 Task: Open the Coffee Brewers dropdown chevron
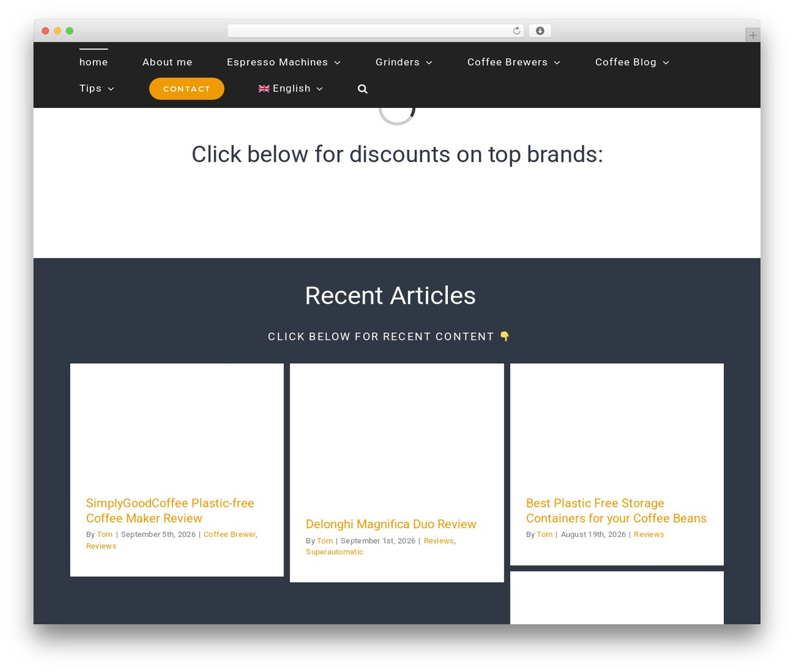tap(557, 63)
